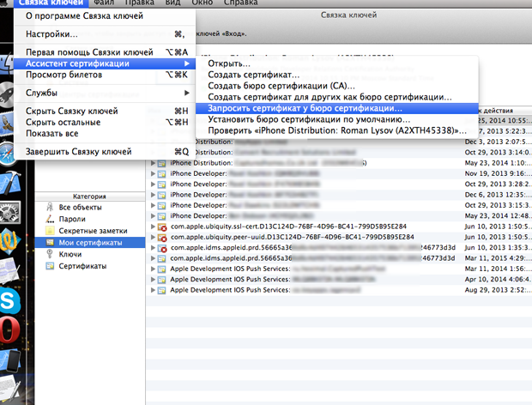Click the Сертификаты category icon
This screenshot has height=405, width=532.
[50, 266]
